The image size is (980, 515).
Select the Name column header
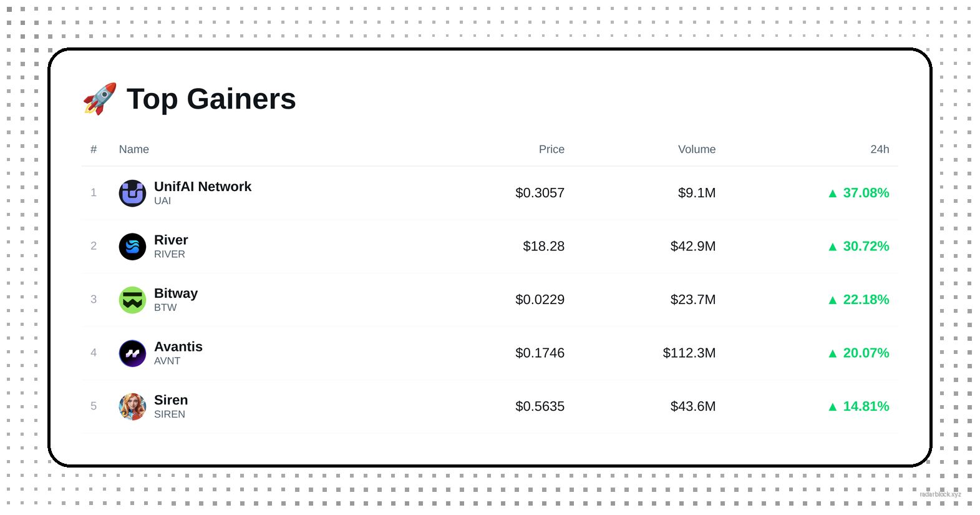point(134,149)
